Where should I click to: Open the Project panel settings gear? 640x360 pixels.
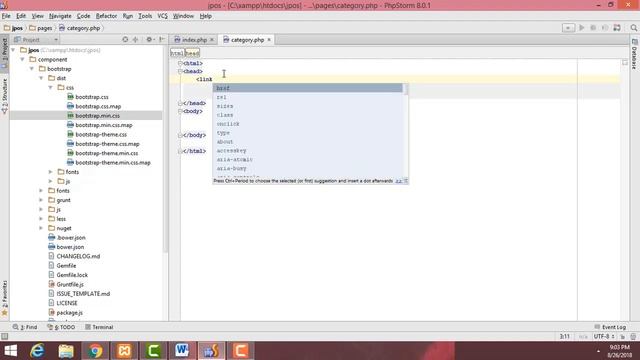coord(149,40)
